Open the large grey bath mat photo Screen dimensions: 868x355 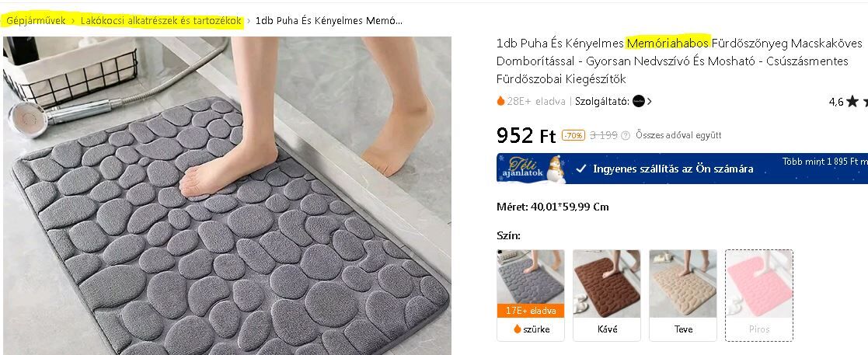click(x=227, y=196)
